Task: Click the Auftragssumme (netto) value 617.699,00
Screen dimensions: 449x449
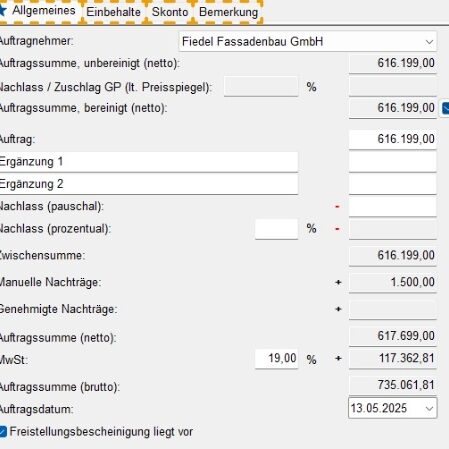Action: click(393, 336)
